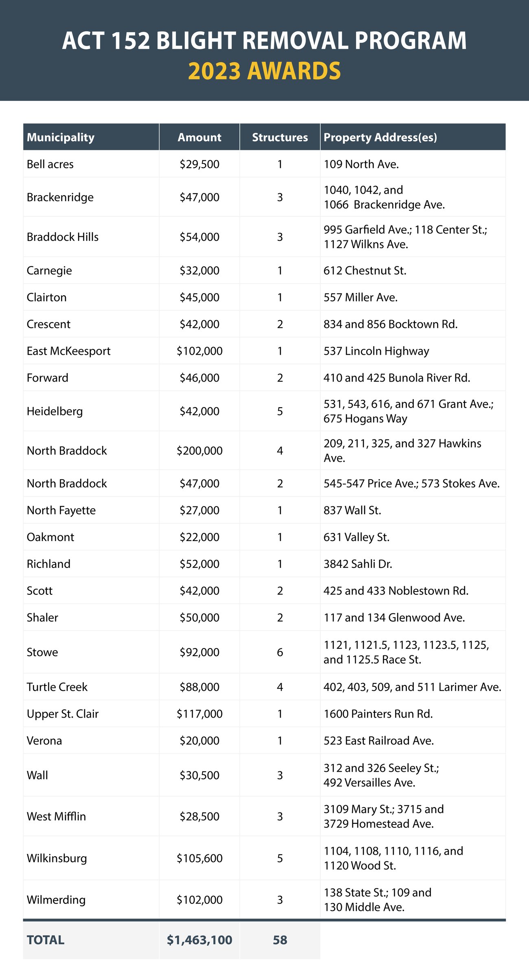Click the Turtle Creek municipality cell
Screen dimensions: 529x980
coord(57,687)
